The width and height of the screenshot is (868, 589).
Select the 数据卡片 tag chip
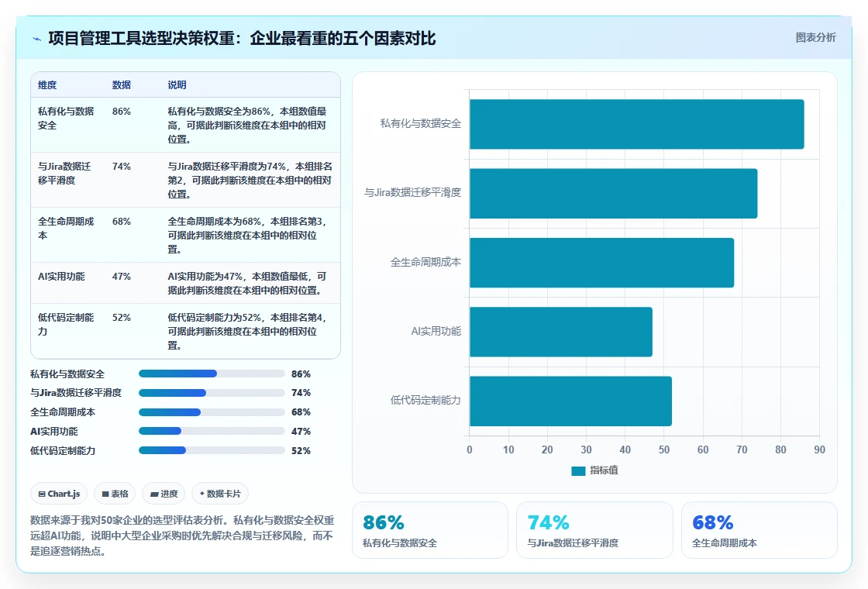pyautogui.click(x=220, y=494)
